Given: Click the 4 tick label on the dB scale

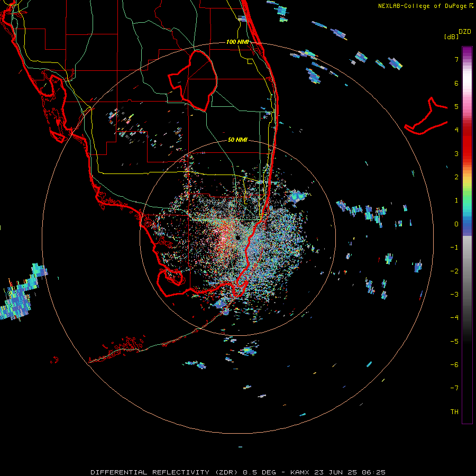Looking at the screenshot, I should click(456, 130).
